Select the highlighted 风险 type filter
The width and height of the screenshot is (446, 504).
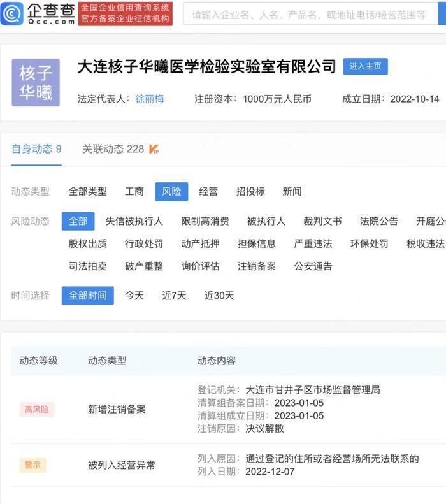(x=171, y=192)
